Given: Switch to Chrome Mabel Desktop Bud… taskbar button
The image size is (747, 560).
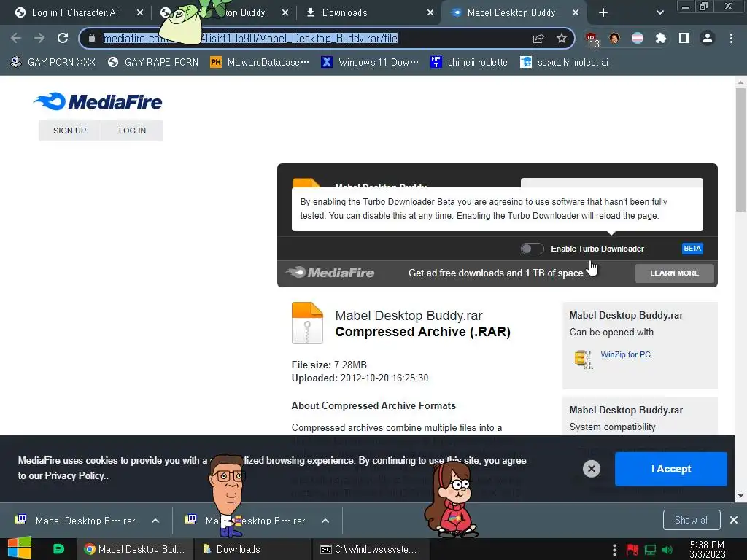Looking at the screenshot, I should tap(135, 549).
